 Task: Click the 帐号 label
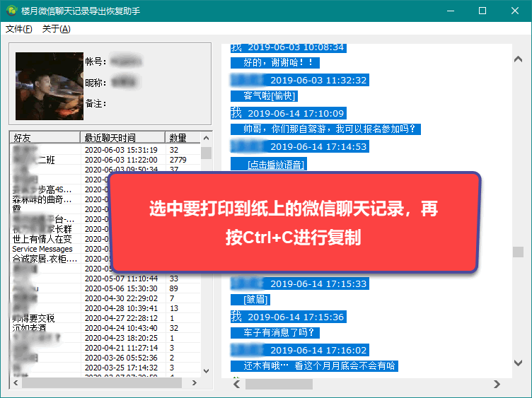pos(96,62)
